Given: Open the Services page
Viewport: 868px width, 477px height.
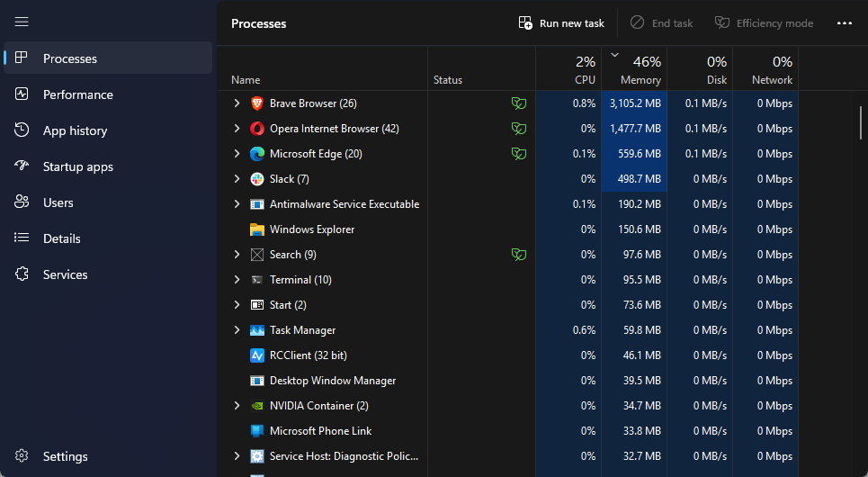Looking at the screenshot, I should click(108, 274).
